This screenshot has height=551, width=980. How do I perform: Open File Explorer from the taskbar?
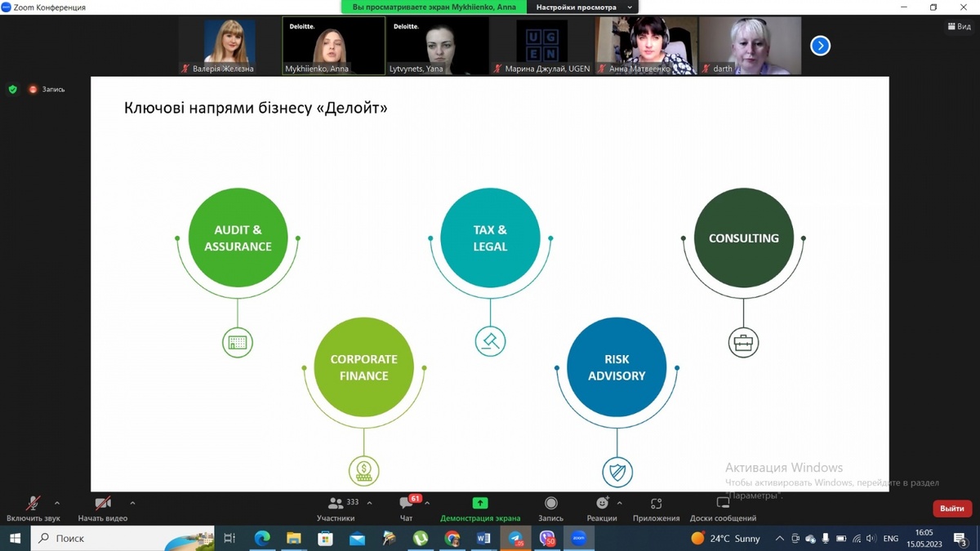pos(293,538)
